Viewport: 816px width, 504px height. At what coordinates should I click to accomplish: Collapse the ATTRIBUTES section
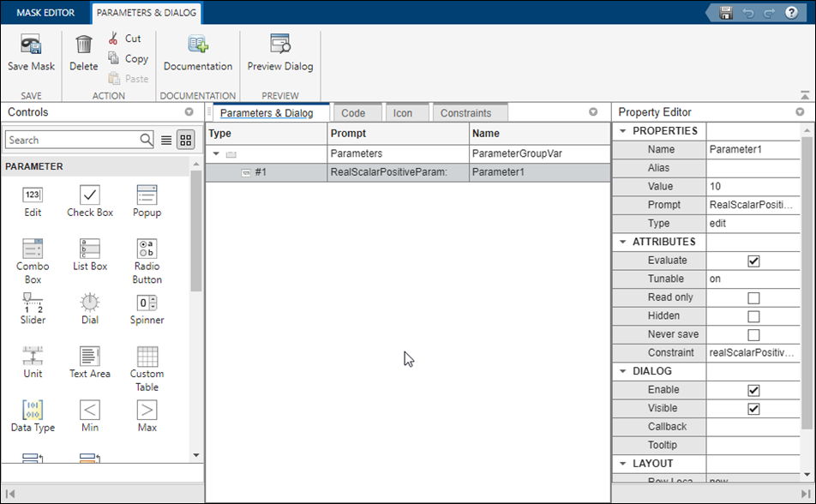point(620,242)
